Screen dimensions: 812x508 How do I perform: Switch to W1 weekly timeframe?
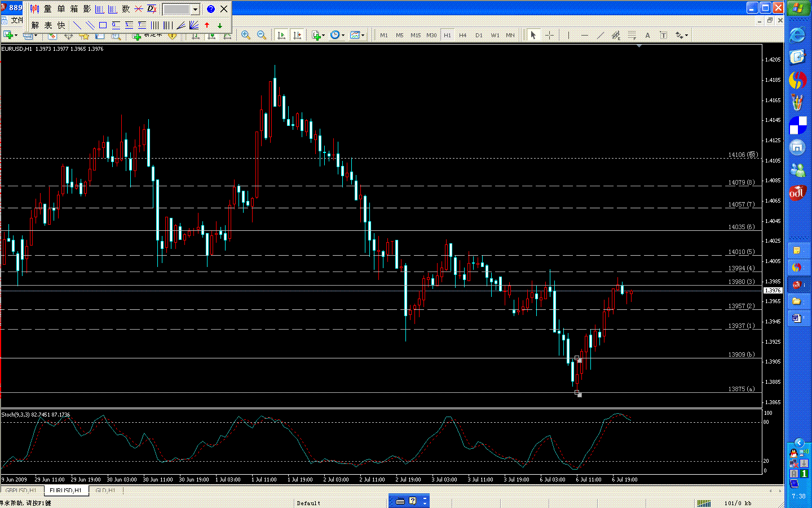[495, 35]
